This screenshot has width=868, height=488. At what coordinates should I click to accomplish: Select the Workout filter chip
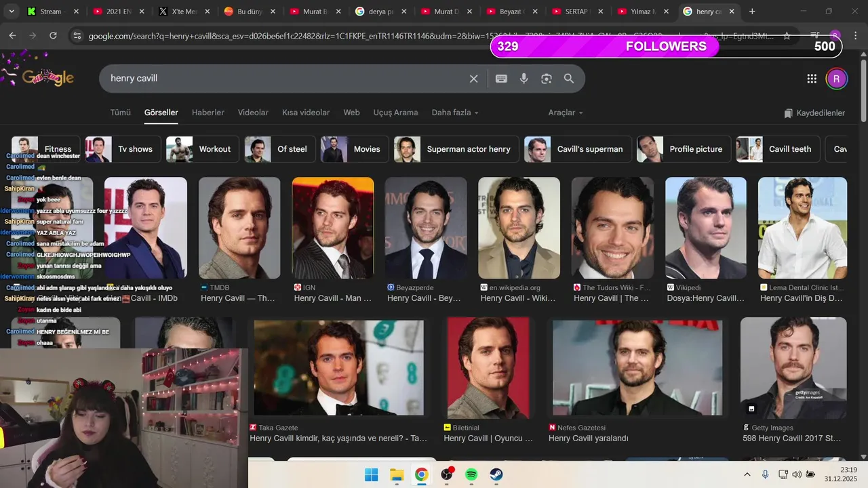[x=202, y=149]
